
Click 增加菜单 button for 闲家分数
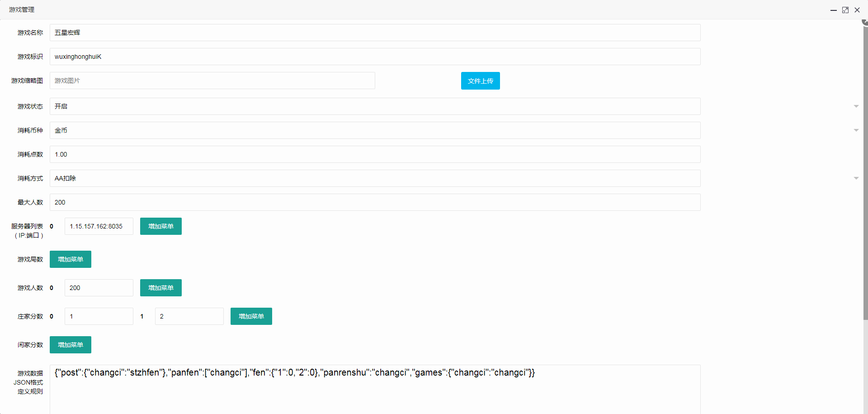70,345
